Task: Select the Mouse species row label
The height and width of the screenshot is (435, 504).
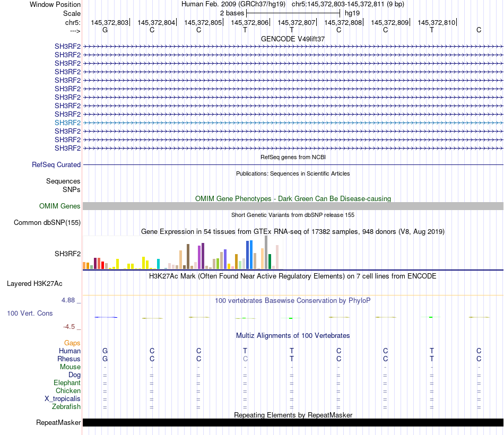Action: point(70,367)
